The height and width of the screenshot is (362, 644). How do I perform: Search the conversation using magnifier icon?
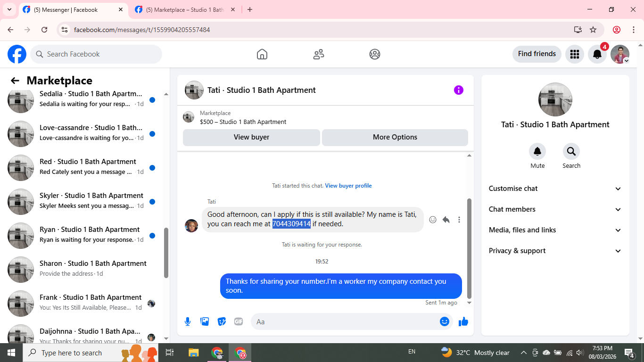point(571,151)
